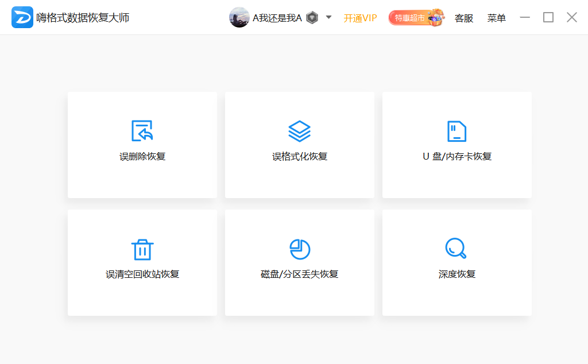Open the 菜单 menu
Image resolution: width=588 pixels, height=364 pixels.
click(x=497, y=18)
